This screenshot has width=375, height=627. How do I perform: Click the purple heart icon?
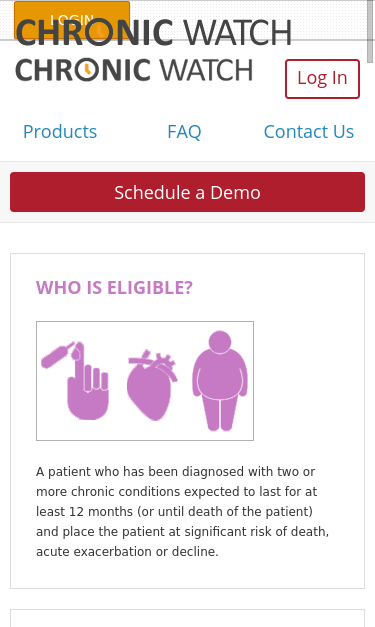click(152, 385)
